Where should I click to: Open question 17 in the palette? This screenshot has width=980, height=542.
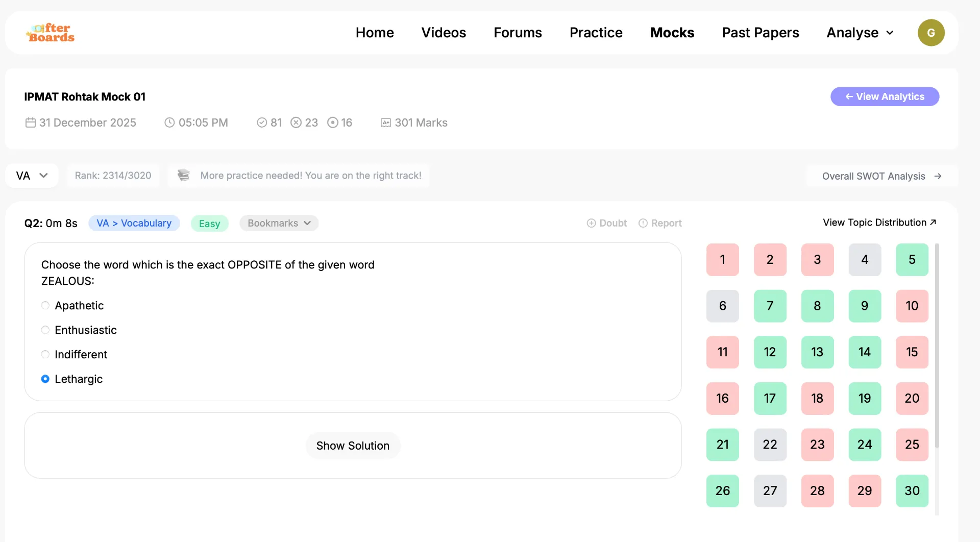click(x=770, y=398)
